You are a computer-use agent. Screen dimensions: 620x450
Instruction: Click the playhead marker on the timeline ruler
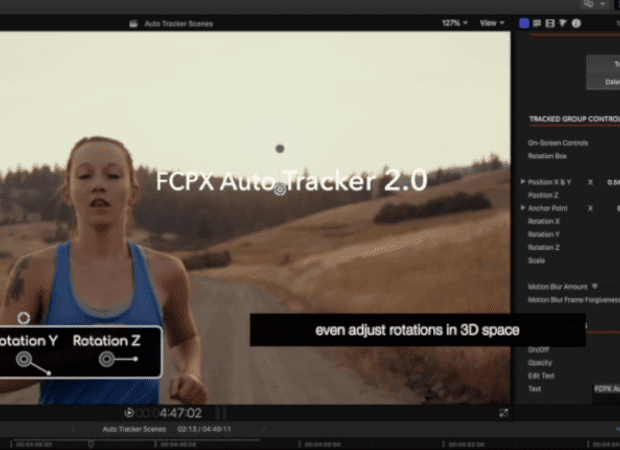pos(91,444)
